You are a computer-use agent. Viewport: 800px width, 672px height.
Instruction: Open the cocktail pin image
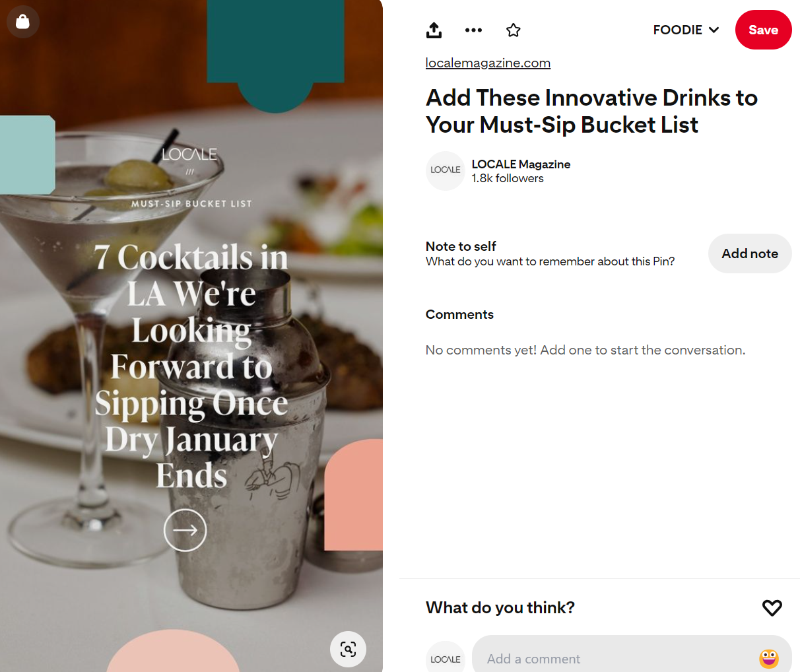click(191, 336)
